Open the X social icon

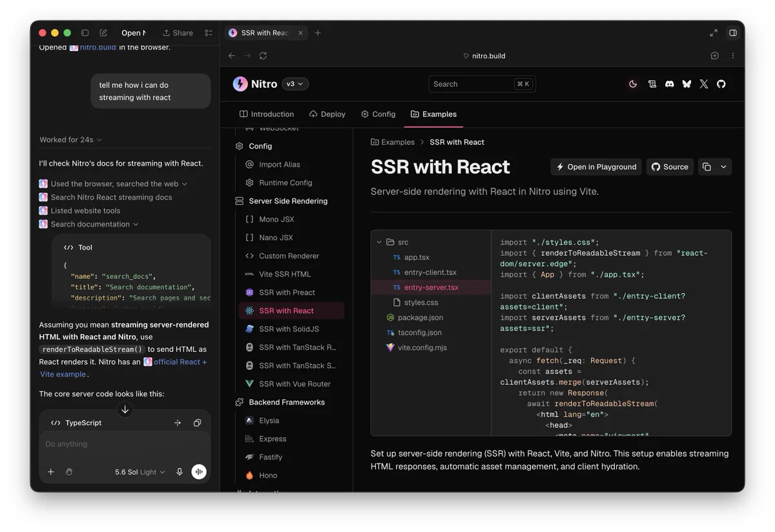tap(704, 84)
